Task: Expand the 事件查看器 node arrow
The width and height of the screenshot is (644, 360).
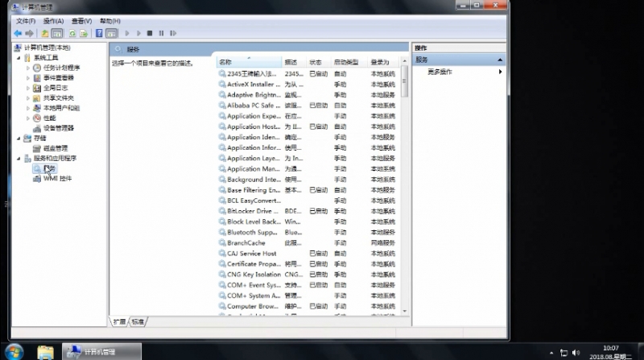Action: click(x=28, y=77)
